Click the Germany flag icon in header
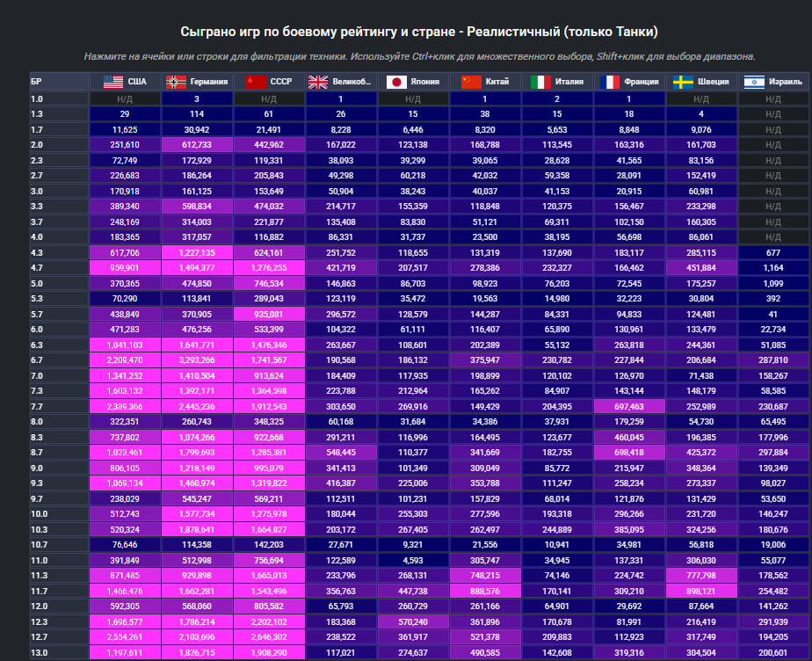 pyautogui.click(x=176, y=82)
